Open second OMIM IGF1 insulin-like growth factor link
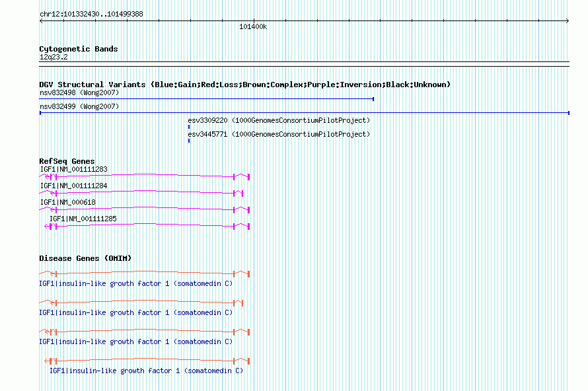 135,312
